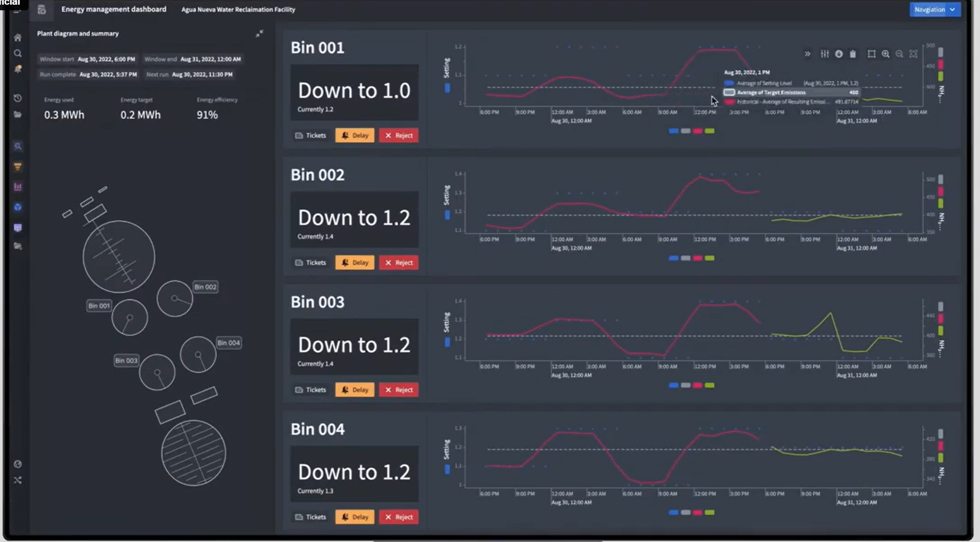Expand the chart toolbar double-chevron

(x=807, y=54)
